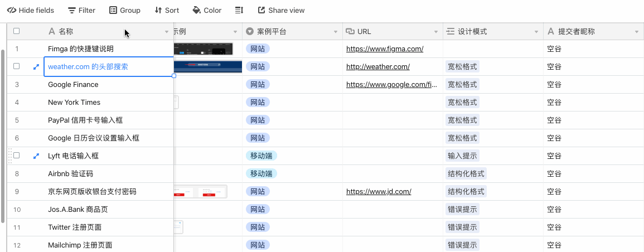Open the Color options
644x252 pixels.
(207, 10)
